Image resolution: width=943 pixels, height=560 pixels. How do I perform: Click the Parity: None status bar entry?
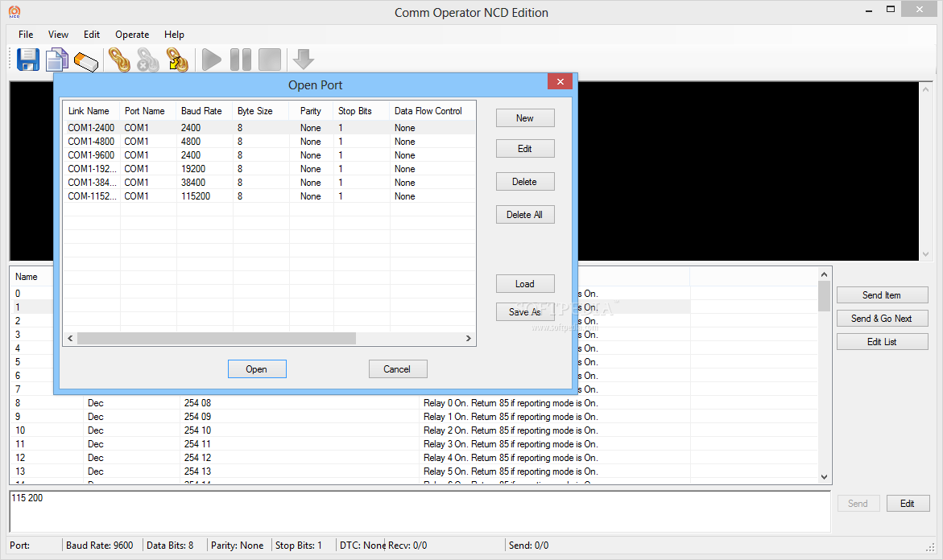click(237, 545)
